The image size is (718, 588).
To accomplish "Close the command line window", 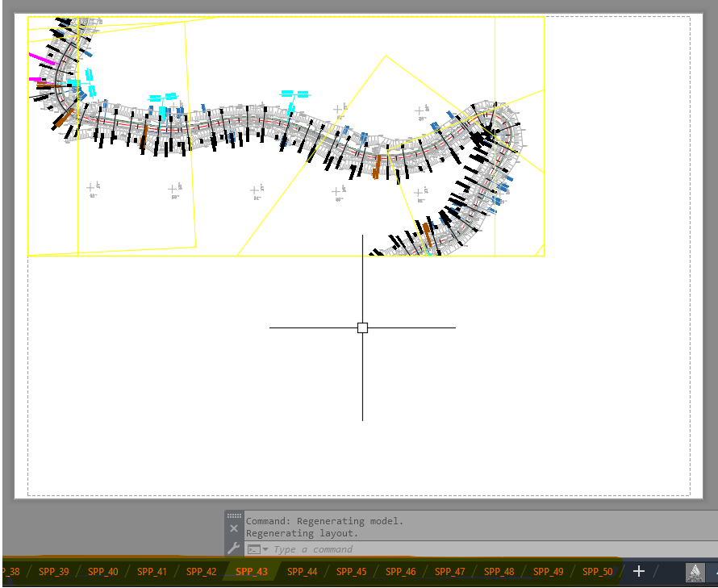I will [234, 528].
